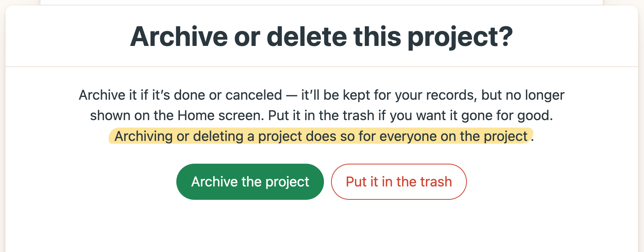Click the divider line below the heading
644x252 pixels.
click(321, 67)
